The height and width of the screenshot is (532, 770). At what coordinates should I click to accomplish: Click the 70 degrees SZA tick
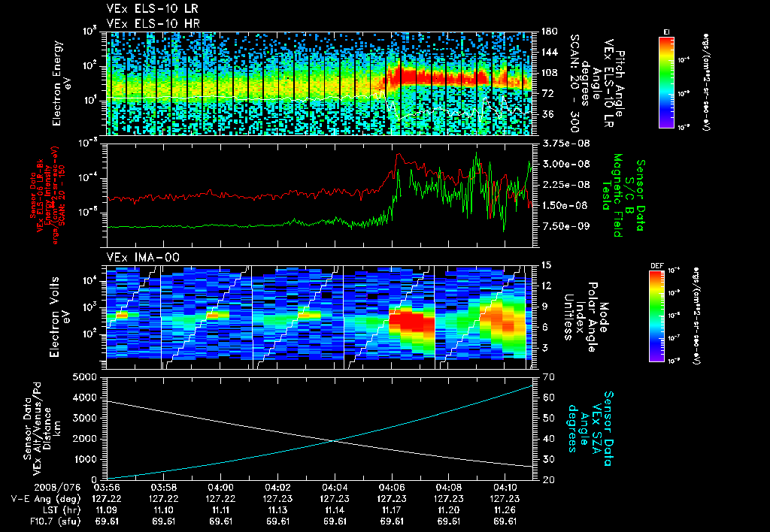tap(549, 377)
